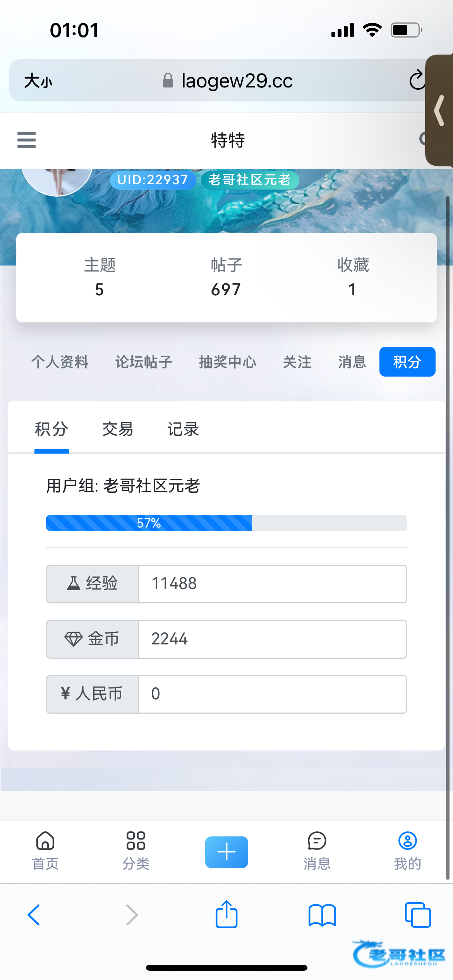This screenshot has width=453, height=980.
Task: Open the Safari bookmarks icon
Action: [x=322, y=915]
